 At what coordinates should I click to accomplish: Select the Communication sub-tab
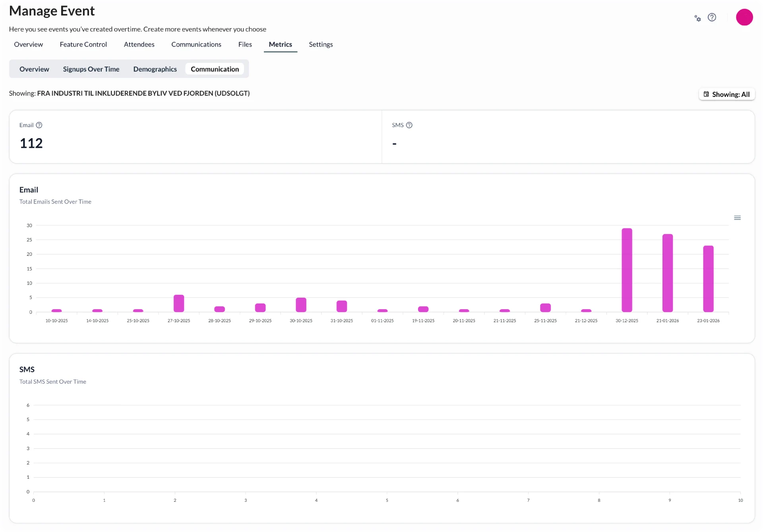pyautogui.click(x=215, y=69)
